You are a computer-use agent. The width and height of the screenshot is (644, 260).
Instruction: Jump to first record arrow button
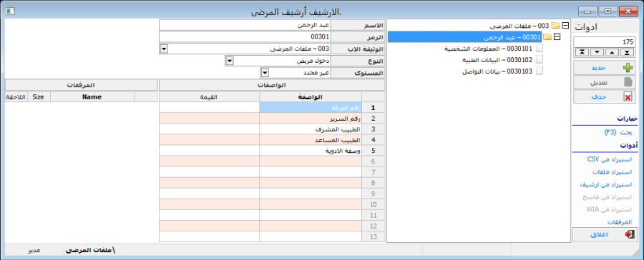click(x=582, y=52)
